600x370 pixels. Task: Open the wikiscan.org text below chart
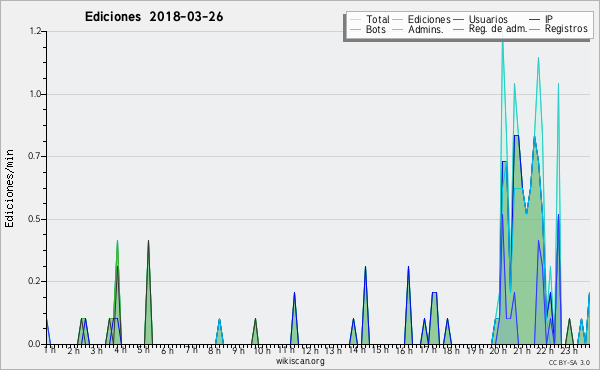click(300, 361)
